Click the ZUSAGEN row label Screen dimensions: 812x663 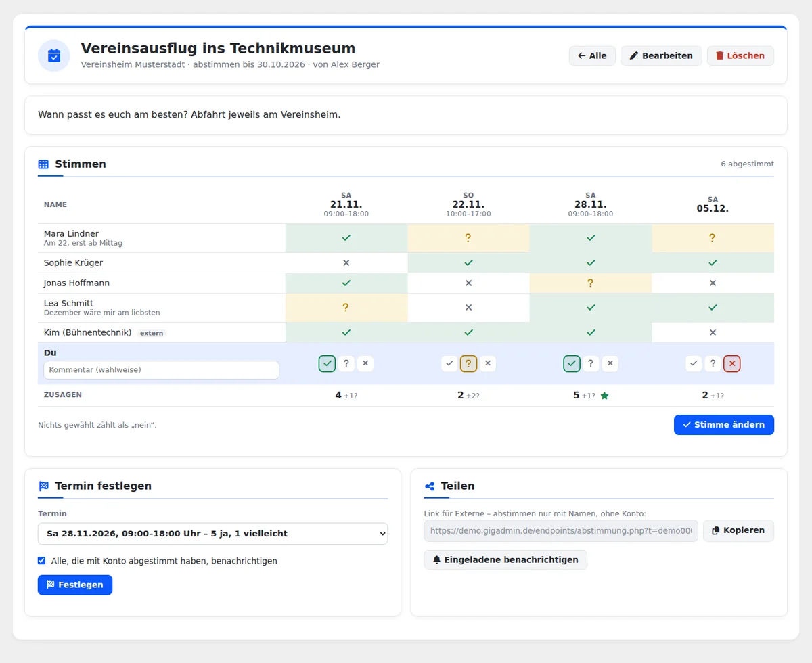click(63, 395)
